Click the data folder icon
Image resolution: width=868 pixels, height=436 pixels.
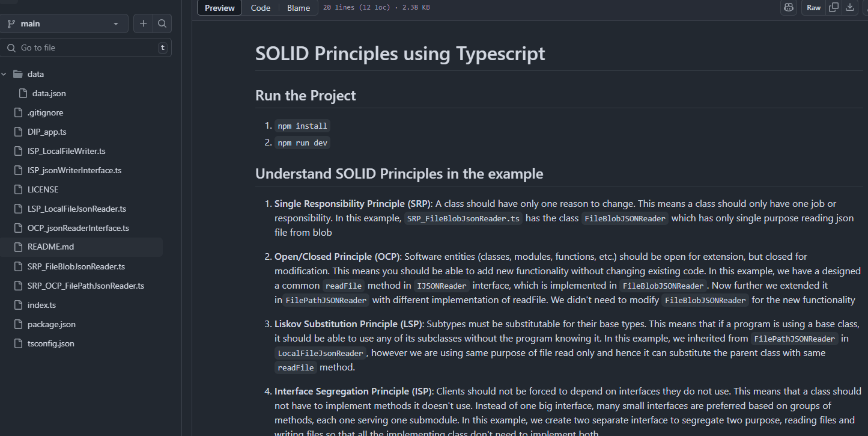18,74
